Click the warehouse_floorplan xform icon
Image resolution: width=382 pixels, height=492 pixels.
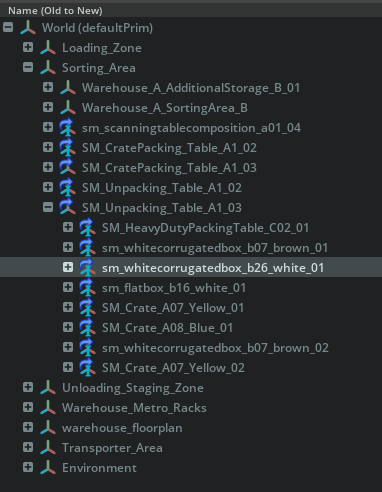point(48,428)
